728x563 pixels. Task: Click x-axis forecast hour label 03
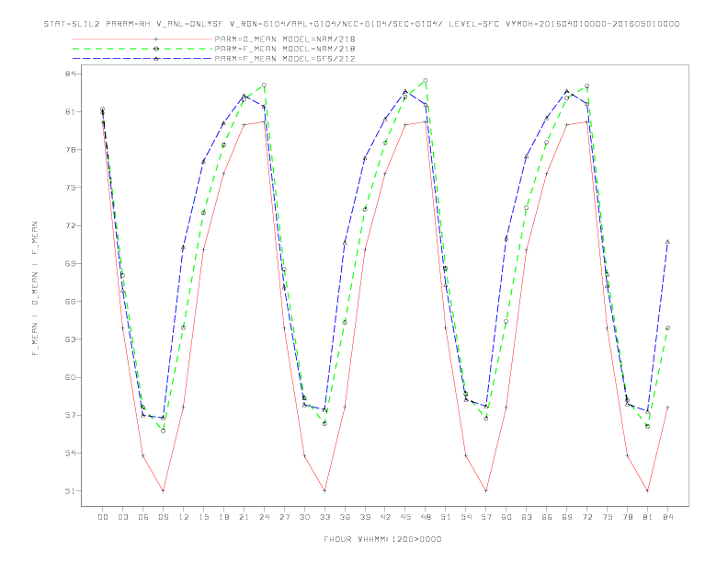(x=122, y=517)
